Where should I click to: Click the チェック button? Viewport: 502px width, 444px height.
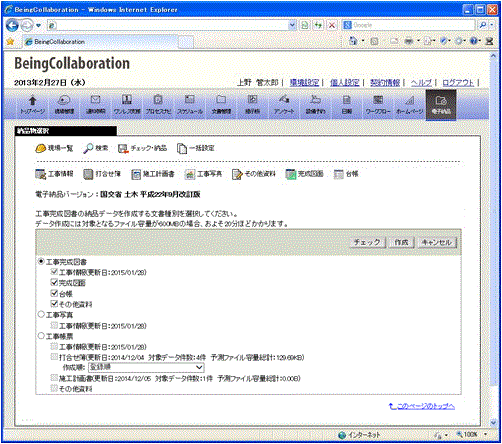pyautogui.click(x=367, y=242)
